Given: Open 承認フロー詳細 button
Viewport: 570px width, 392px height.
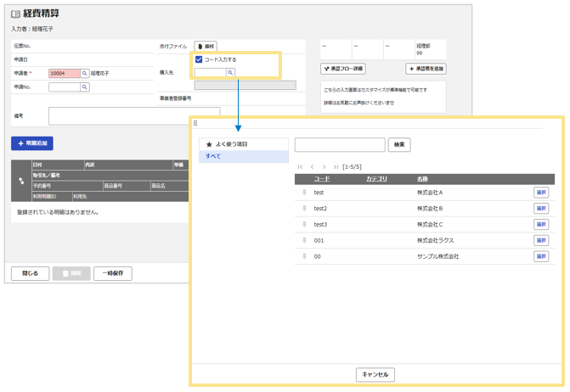Looking at the screenshot, I should (x=343, y=69).
